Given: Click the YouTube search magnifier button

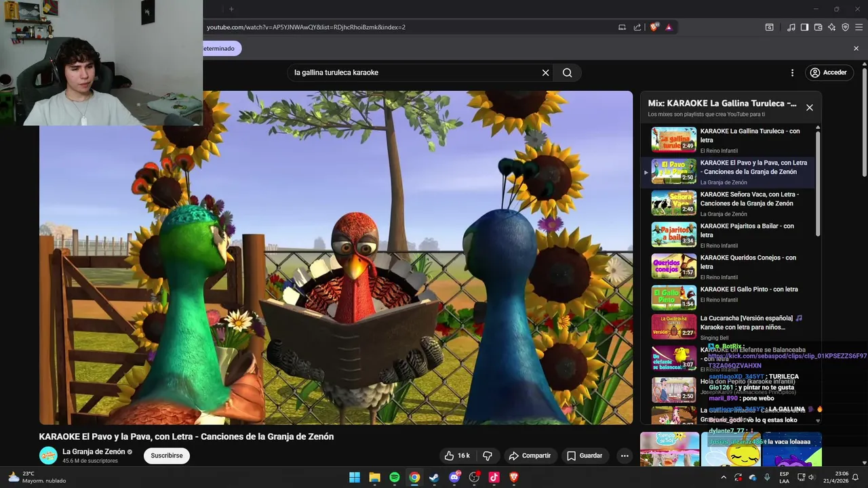Looking at the screenshot, I should [568, 73].
